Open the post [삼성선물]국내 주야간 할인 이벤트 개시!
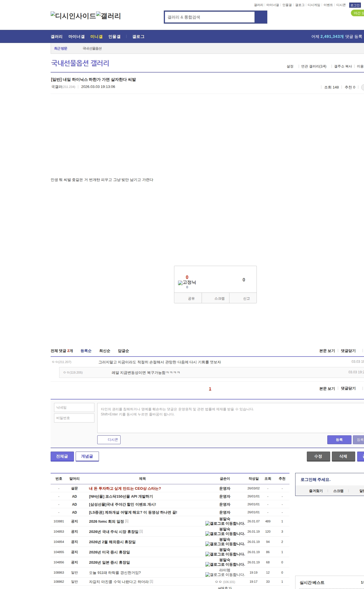364x589 pixels. (x=123, y=504)
